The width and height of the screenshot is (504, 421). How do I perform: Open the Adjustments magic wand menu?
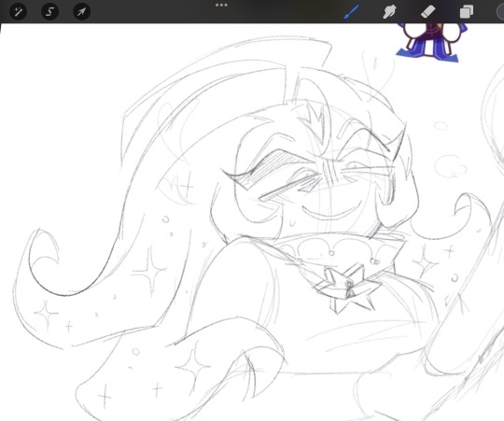[19, 12]
